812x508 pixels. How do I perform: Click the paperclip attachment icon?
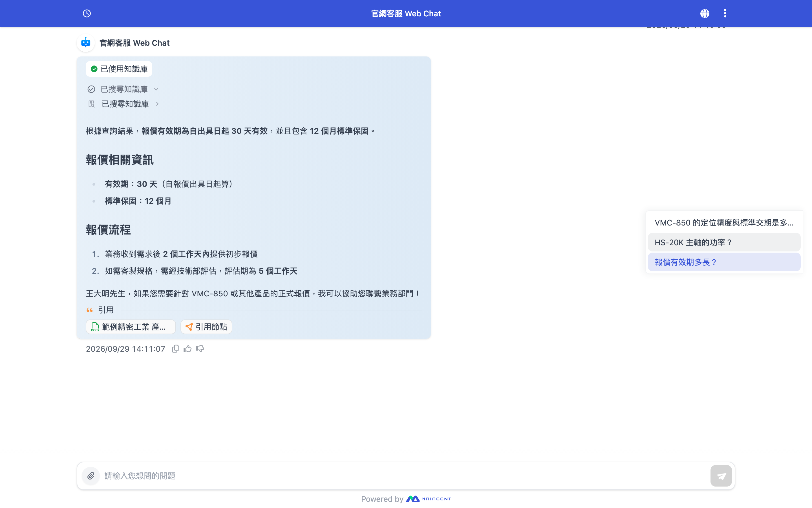[x=91, y=476]
